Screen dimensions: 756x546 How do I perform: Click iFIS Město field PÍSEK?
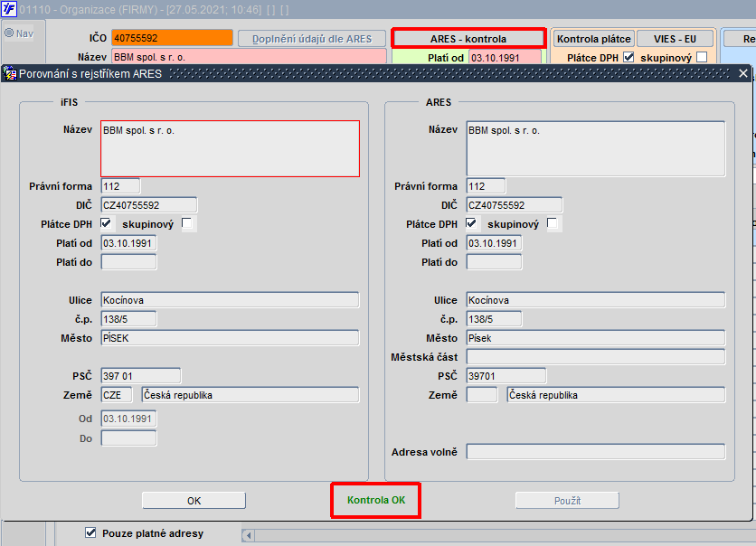coord(230,338)
